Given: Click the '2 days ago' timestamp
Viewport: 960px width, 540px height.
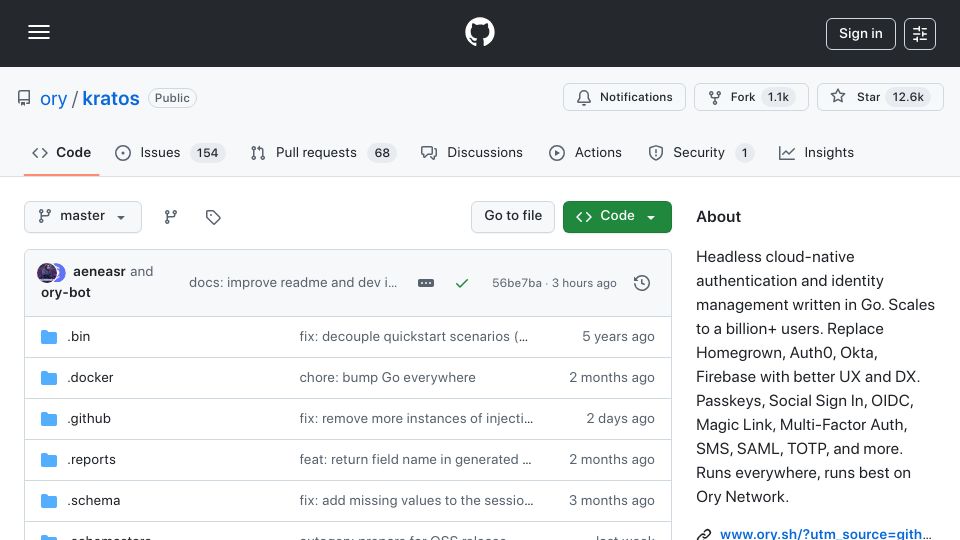Looking at the screenshot, I should pyautogui.click(x=620, y=419).
